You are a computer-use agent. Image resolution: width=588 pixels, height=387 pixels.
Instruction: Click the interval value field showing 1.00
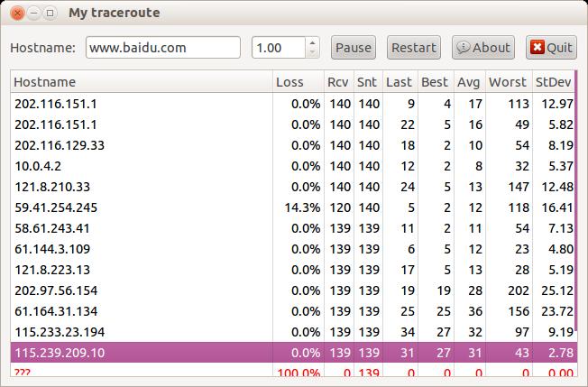pyautogui.click(x=278, y=48)
